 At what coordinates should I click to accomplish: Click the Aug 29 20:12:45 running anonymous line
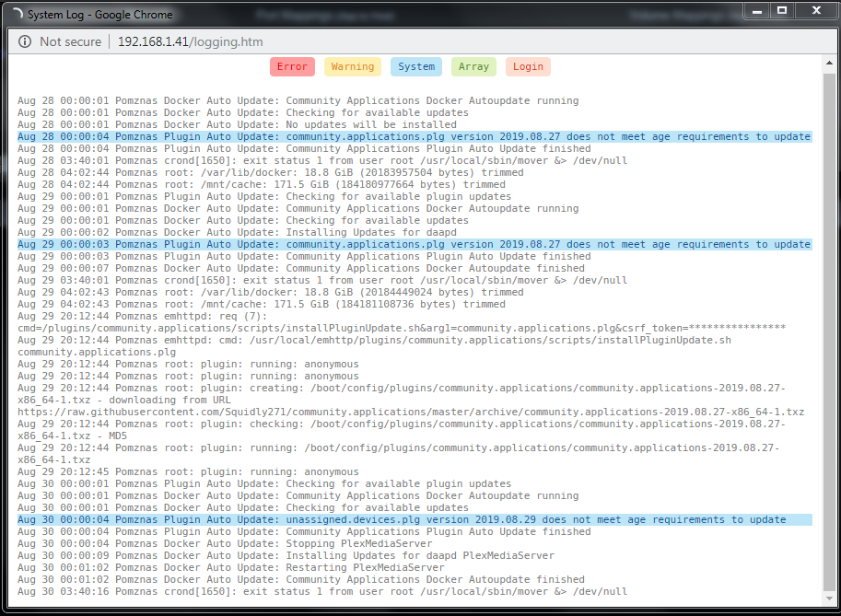click(188, 471)
